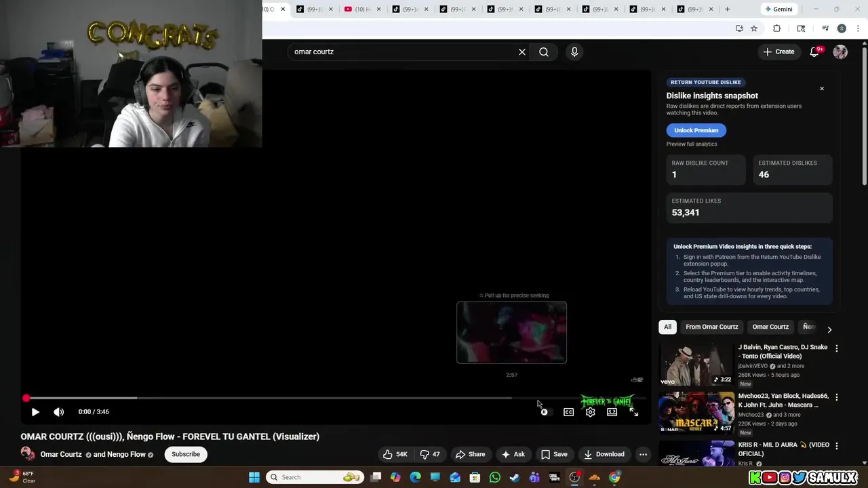
Task: Click Unlock Premium button
Action: [x=696, y=130]
